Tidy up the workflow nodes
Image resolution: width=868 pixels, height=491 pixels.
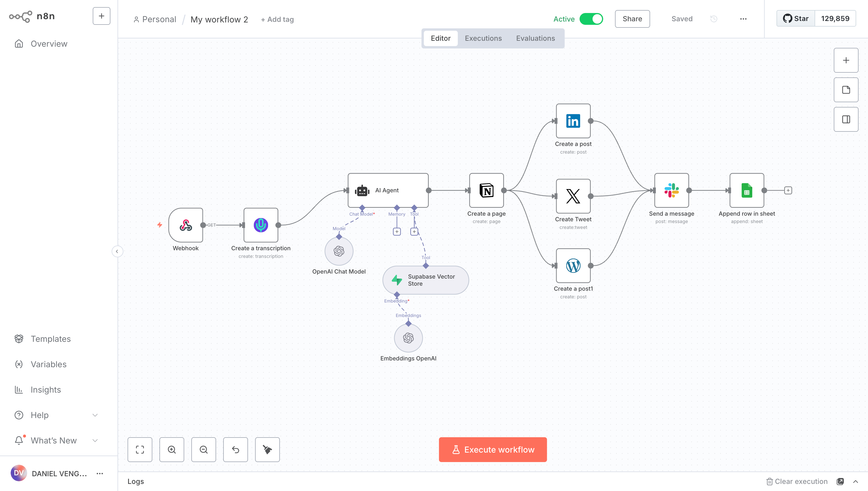tap(267, 450)
